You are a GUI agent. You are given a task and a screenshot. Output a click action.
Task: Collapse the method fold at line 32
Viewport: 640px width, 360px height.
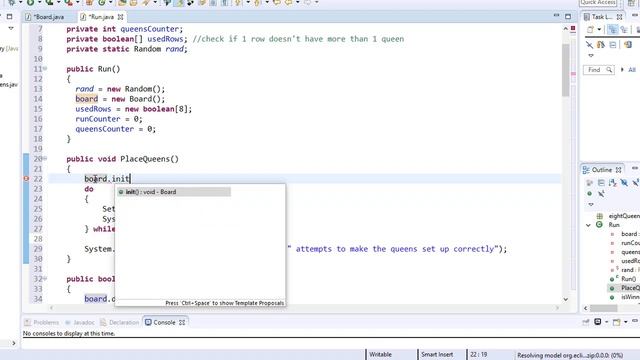45,278
